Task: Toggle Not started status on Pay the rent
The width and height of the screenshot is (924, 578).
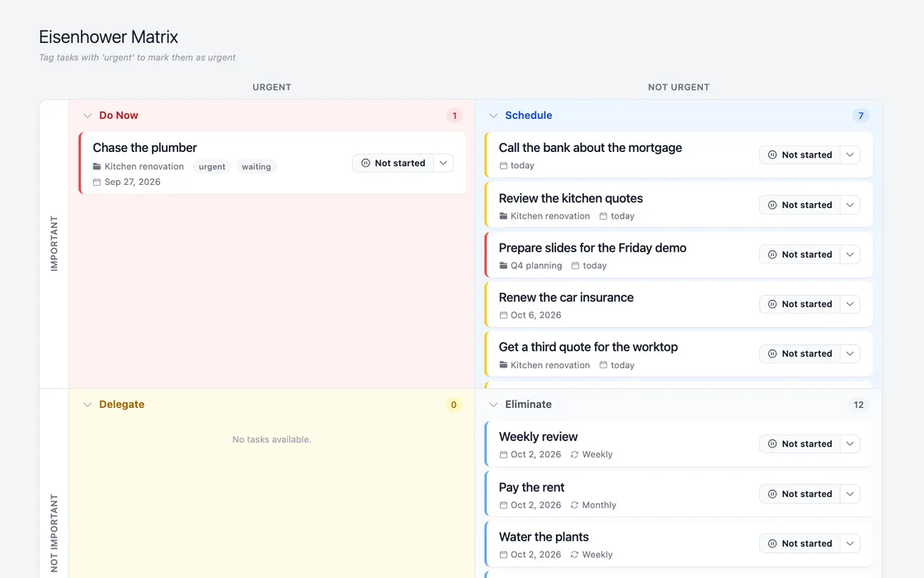Action: (799, 495)
